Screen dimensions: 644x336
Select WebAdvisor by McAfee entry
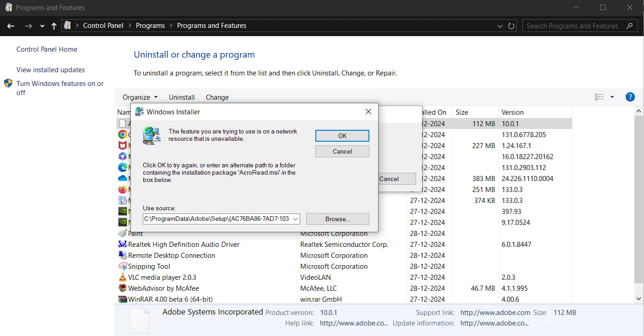click(344, 288)
